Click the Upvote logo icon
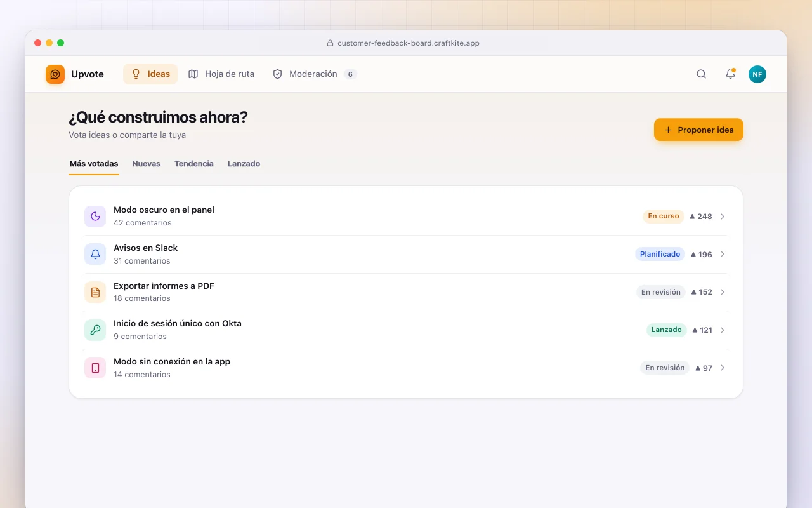The image size is (812, 508). point(55,74)
